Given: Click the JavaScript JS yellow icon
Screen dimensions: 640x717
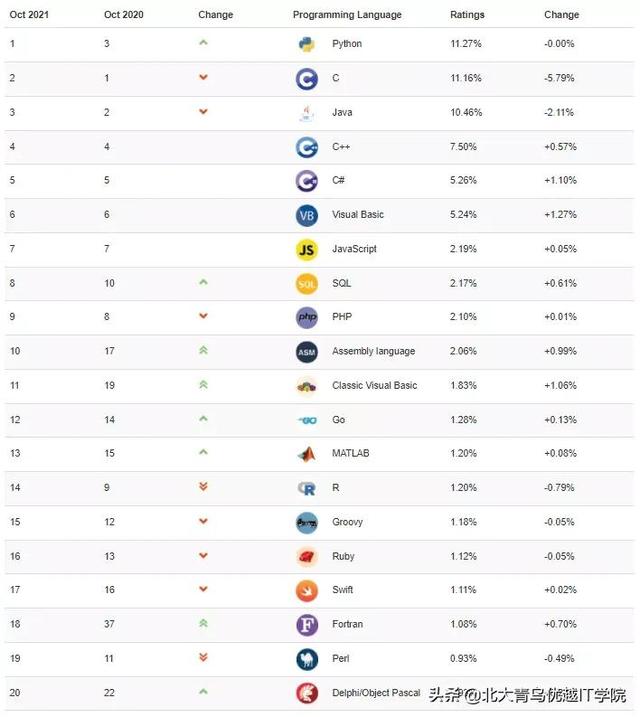Looking at the screenshot, I should [x=307, y=250].
